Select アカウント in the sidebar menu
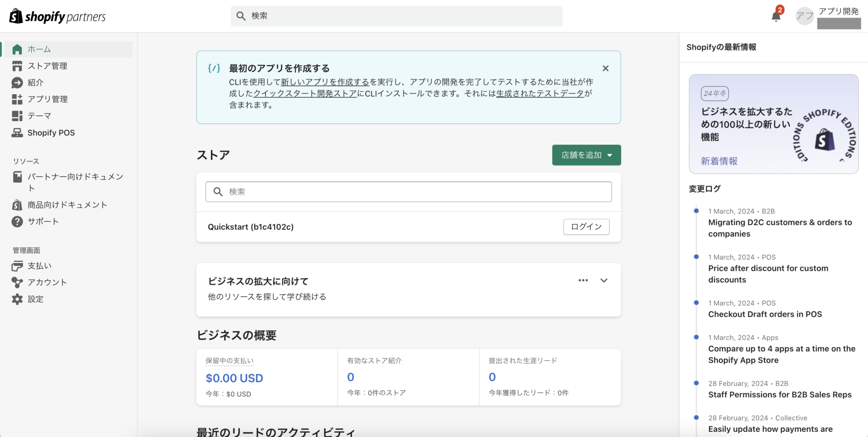 tap(17, 282)
